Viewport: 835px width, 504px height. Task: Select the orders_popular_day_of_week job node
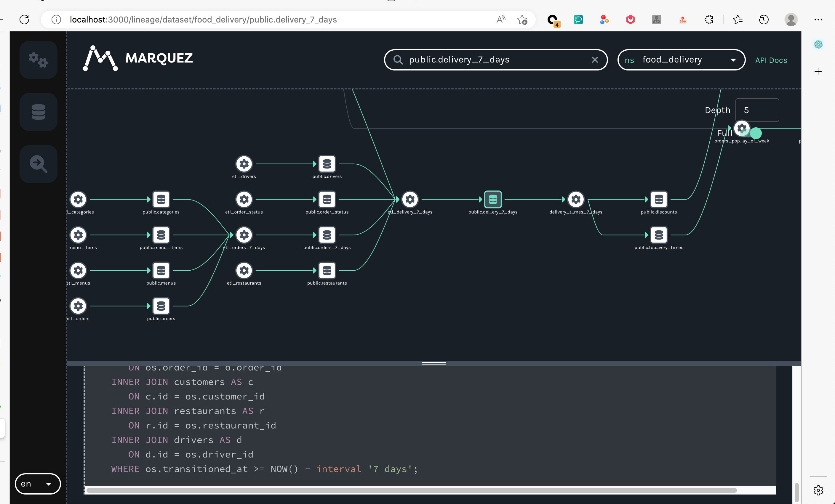tap(742, 129)
